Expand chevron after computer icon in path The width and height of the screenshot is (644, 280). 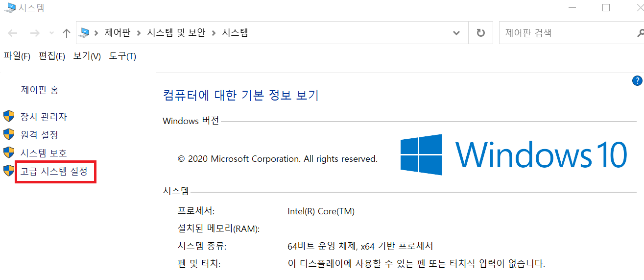[97, 33]
